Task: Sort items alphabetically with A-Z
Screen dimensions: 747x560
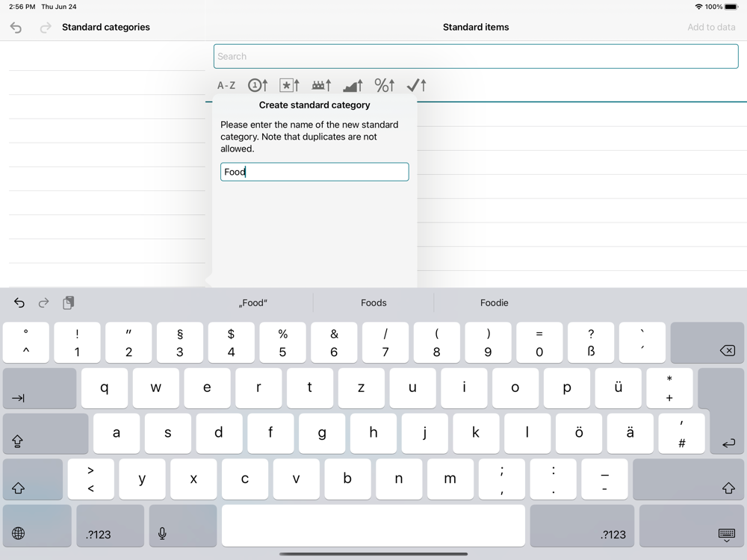Action: (226, 85)
